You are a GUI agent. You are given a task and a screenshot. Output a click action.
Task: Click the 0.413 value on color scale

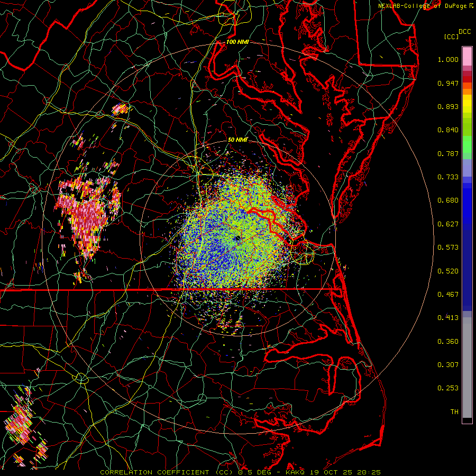click(x=448, y=318)
